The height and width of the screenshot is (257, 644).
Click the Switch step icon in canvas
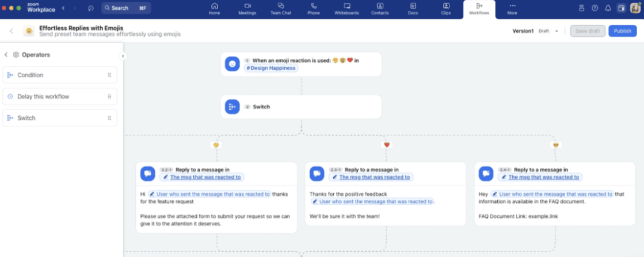233,107
